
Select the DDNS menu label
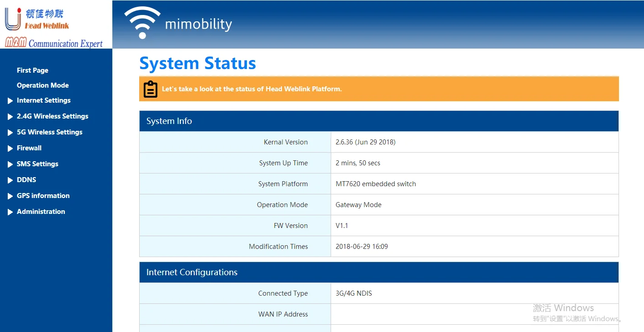26,180
